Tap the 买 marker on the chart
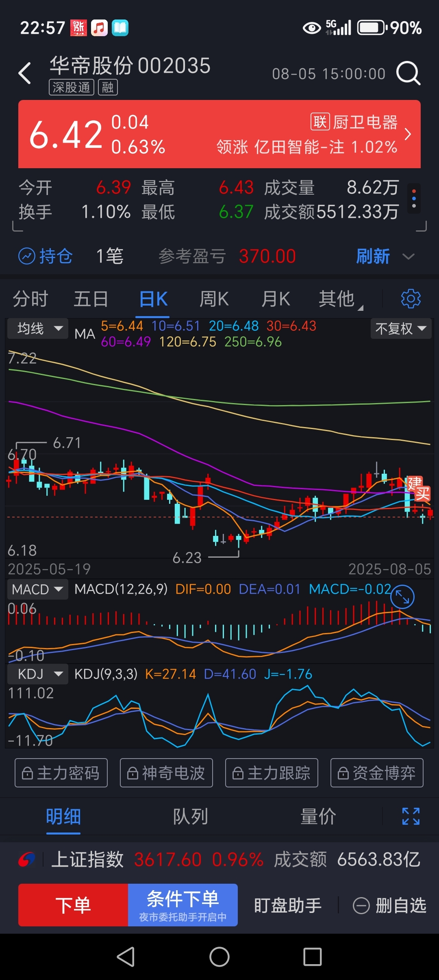Screen dimensions: 439x980 click(422, 494)
